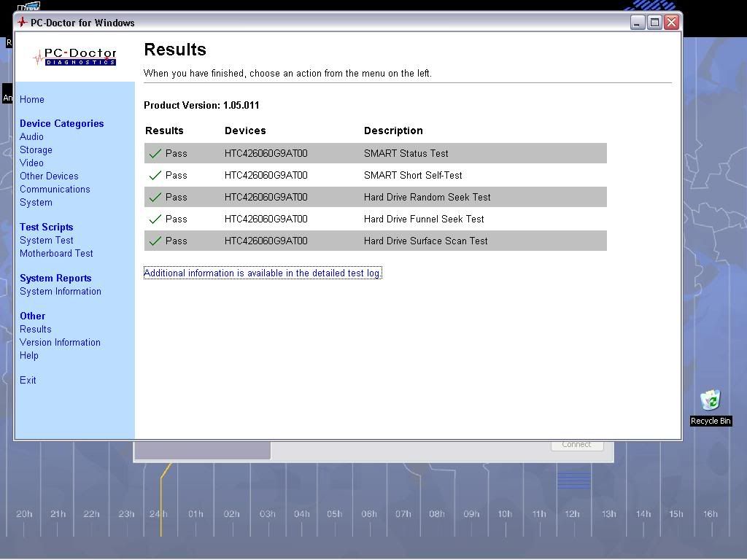Select the Storage device category

pyautogui.click(x=36, y=150)
